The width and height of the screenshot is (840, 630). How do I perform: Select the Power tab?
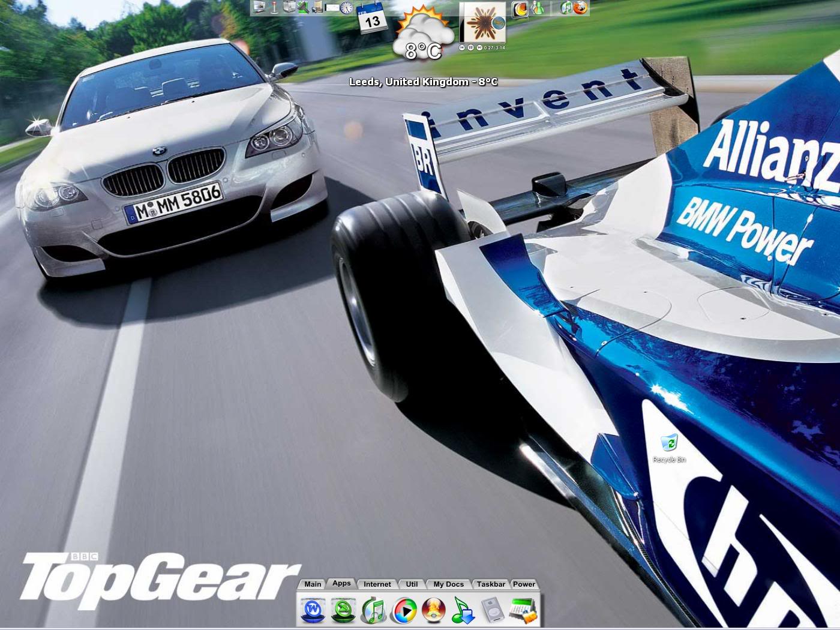click(x=524, y=584)
